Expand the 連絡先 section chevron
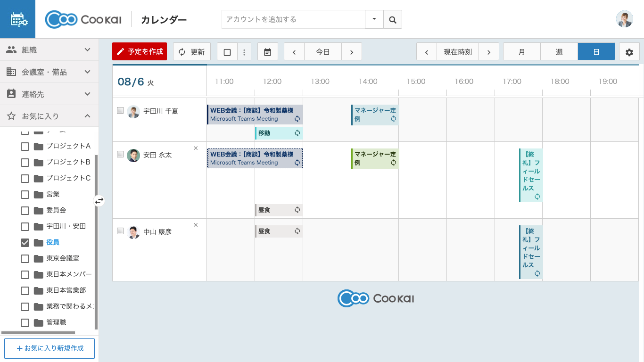 coord(87,94)
